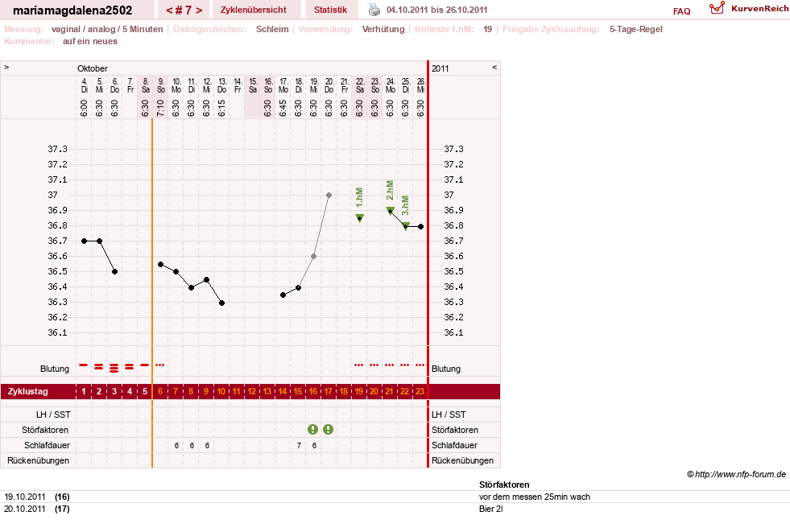
Task: Click the last temperature point on 26. Mi
Action: point(420,226)
